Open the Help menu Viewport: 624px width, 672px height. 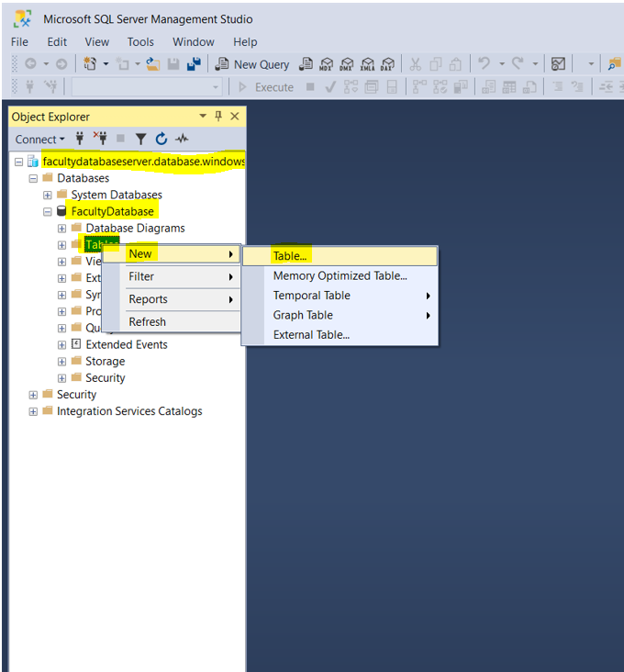(x=245, y=42)
